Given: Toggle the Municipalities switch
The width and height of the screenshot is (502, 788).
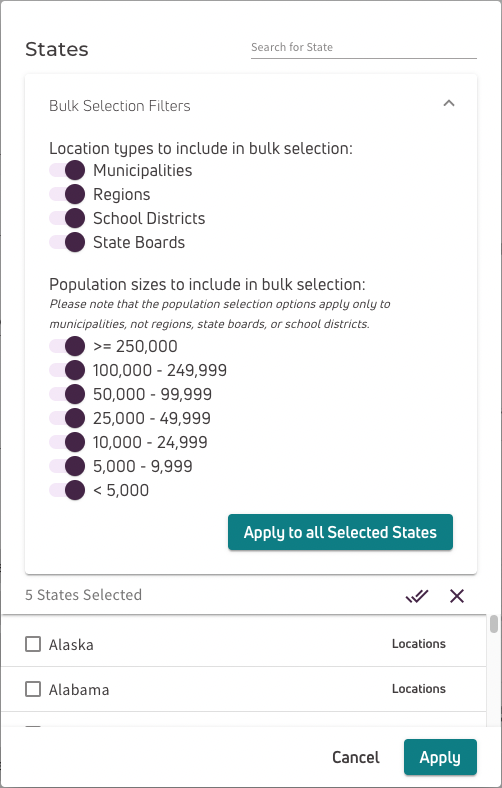Looking at the screenshot, I should [67, 170].
